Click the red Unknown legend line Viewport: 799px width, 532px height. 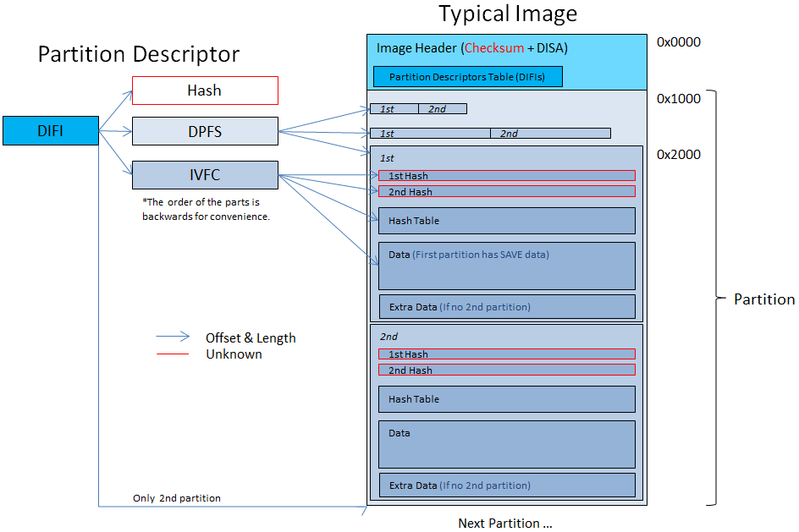pos(173,354)
